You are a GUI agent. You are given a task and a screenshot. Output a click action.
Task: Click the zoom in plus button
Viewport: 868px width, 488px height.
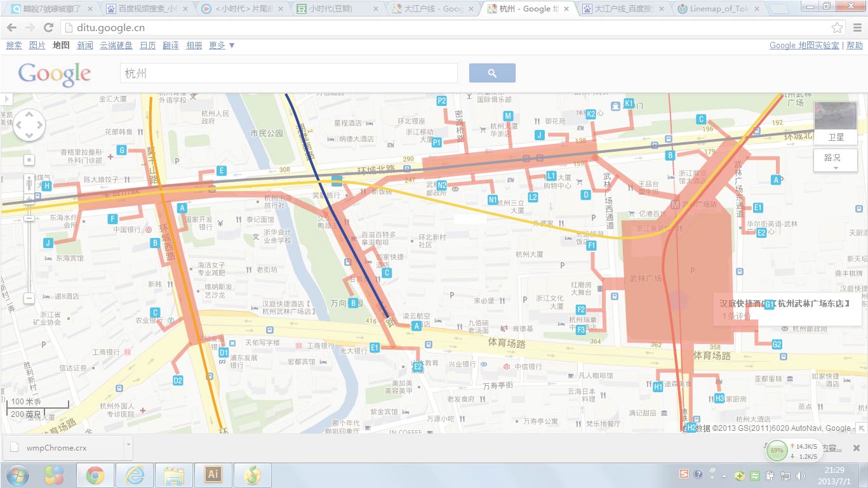(29, 199)
